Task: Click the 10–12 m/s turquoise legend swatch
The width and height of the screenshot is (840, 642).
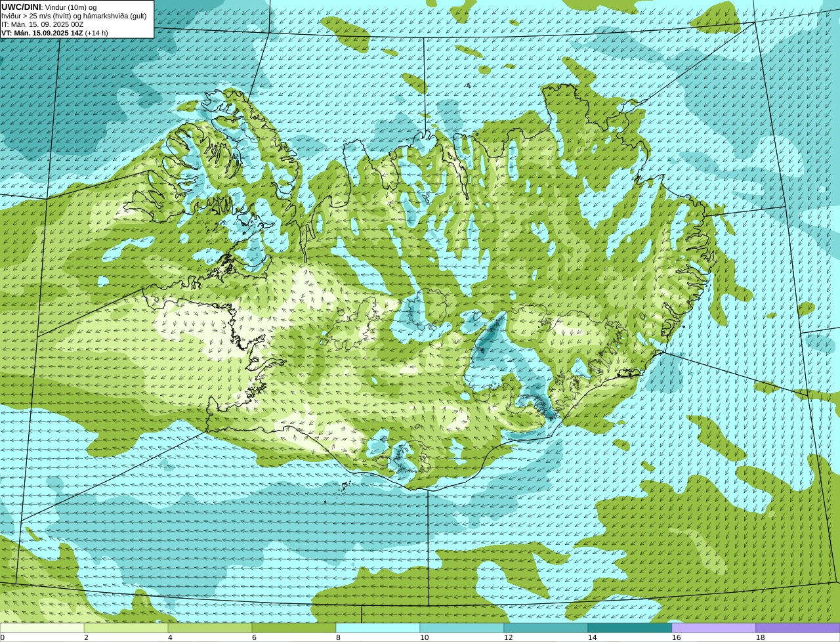Action: (x=462, y=628)
